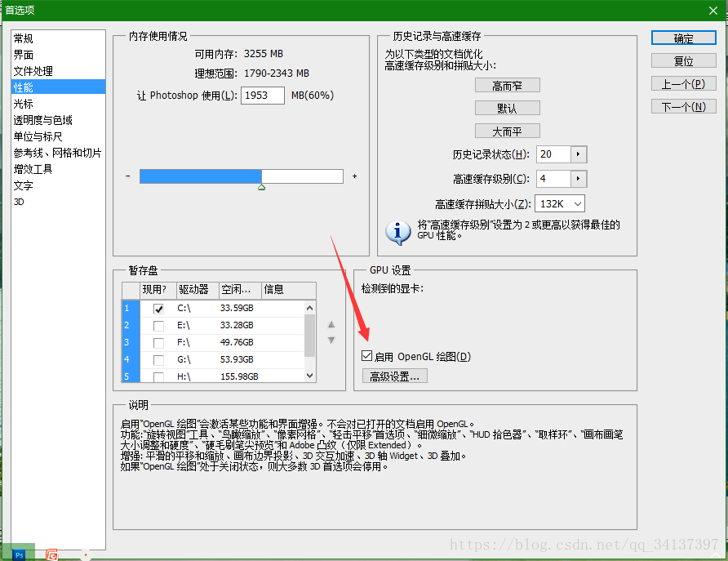Move scratch disk up with arrow
The width and height of the screenshot is (728, 561).
(x=331, y=325)
